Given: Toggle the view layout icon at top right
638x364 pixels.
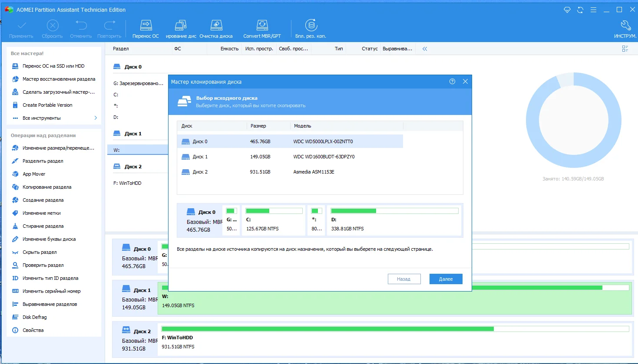Looking at the screenshot, I should tap(625, 49).
